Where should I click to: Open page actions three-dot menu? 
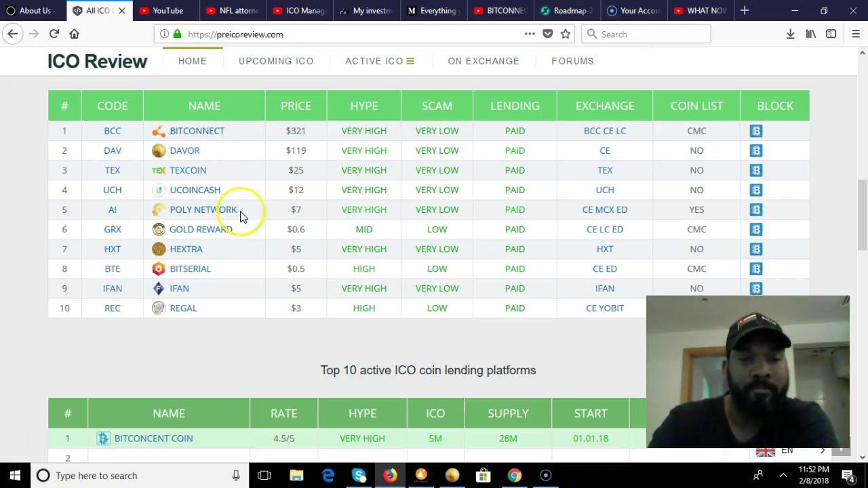point(530,34)
